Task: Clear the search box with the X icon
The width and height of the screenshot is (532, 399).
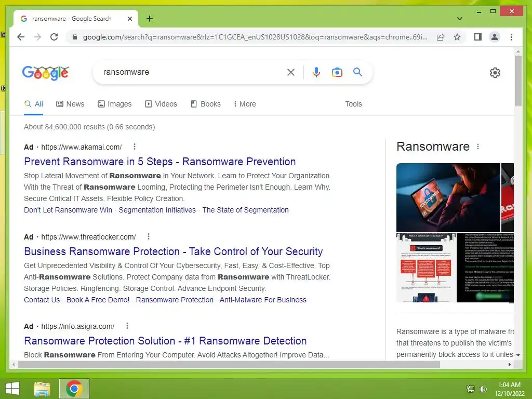Action: (x=291, y=72)
